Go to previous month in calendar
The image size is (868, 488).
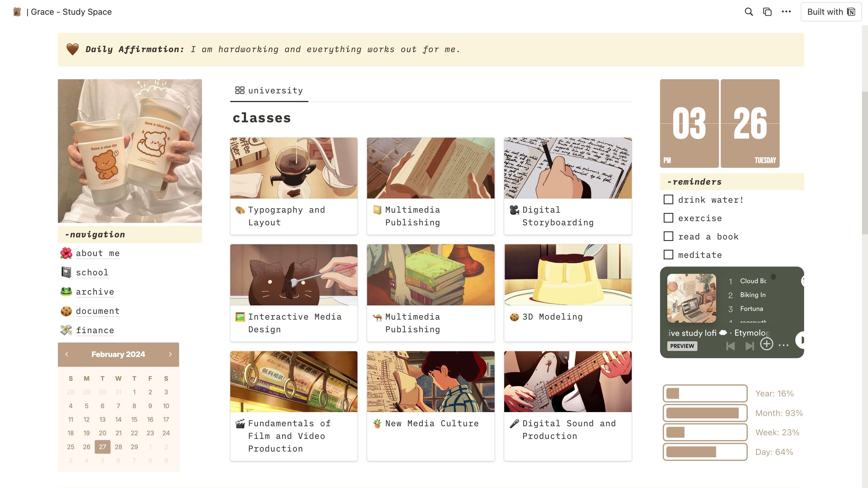pos(67,354)
